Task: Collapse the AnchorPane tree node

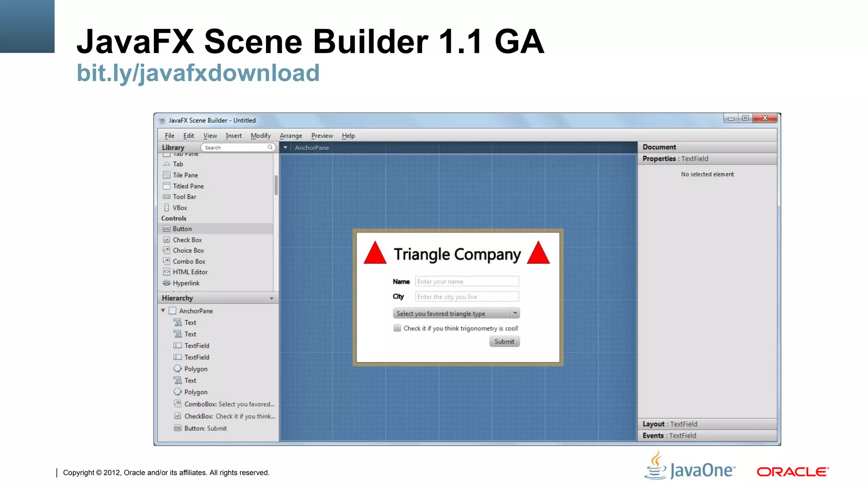Action: (x=163, y=311)
